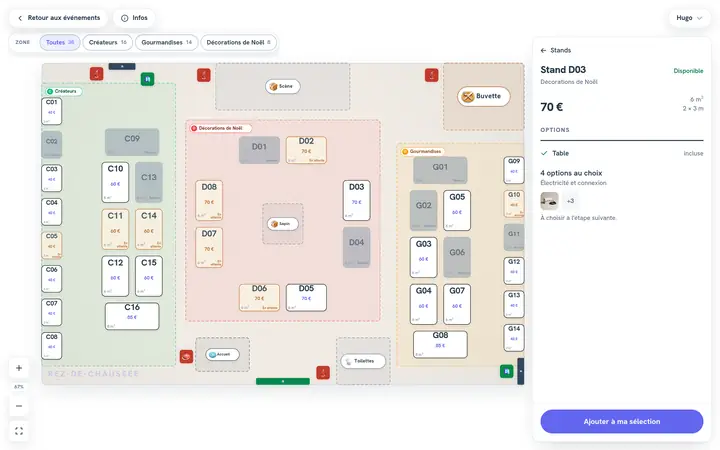Select stand G08
The width and height of the screenshot is (720, 450).
click(x=440, y=344)
